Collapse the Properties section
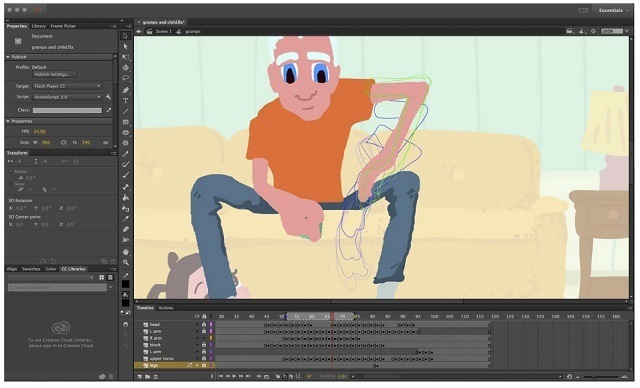This screenshot has width=640, height=388. (8, 121)
